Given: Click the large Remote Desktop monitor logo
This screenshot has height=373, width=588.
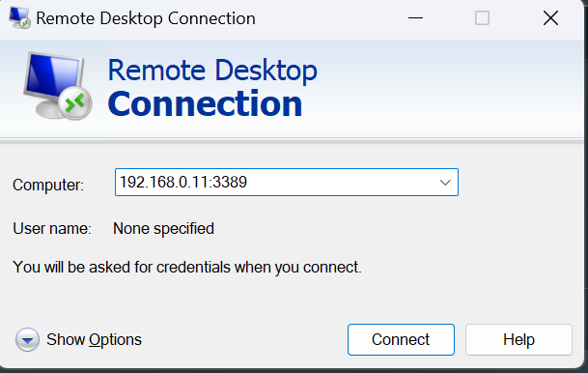Looking at the screenshot, I should click(57, 86).
